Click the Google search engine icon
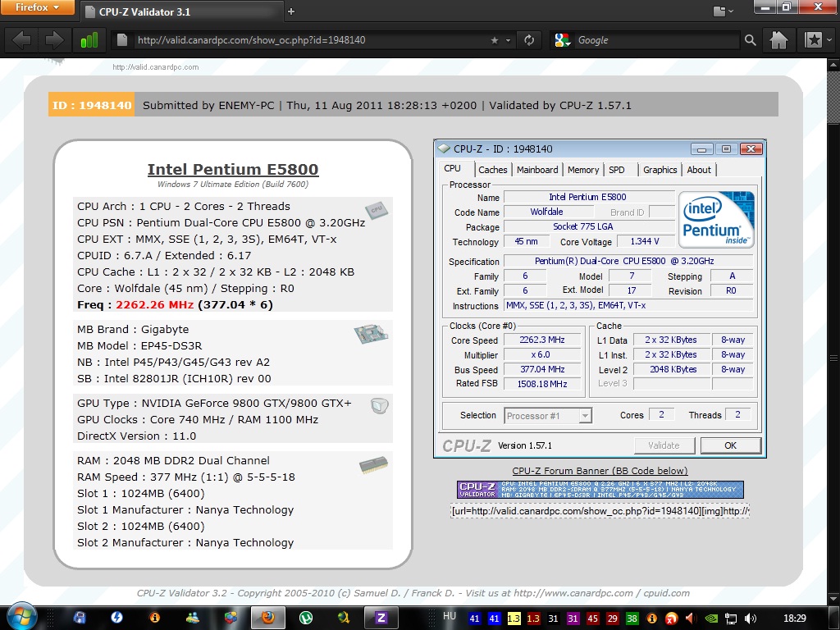Viewport: 840px width, 630px height. (x=562, y=40)
